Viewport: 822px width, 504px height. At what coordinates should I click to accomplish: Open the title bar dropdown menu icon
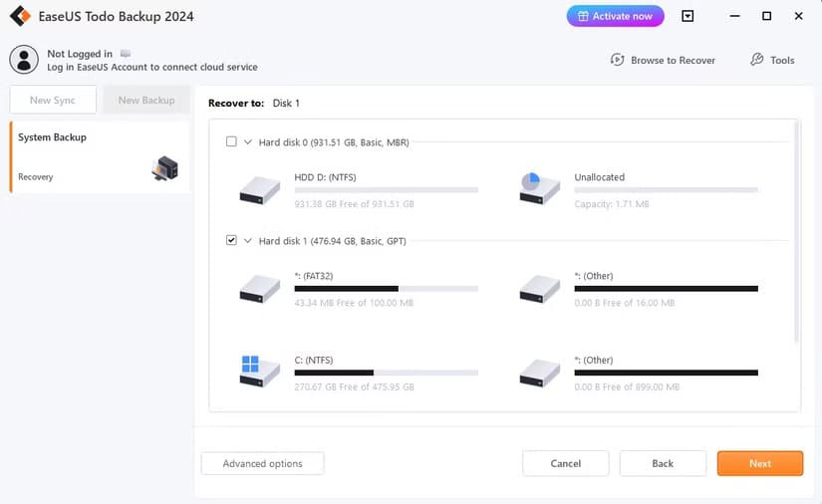687,16
